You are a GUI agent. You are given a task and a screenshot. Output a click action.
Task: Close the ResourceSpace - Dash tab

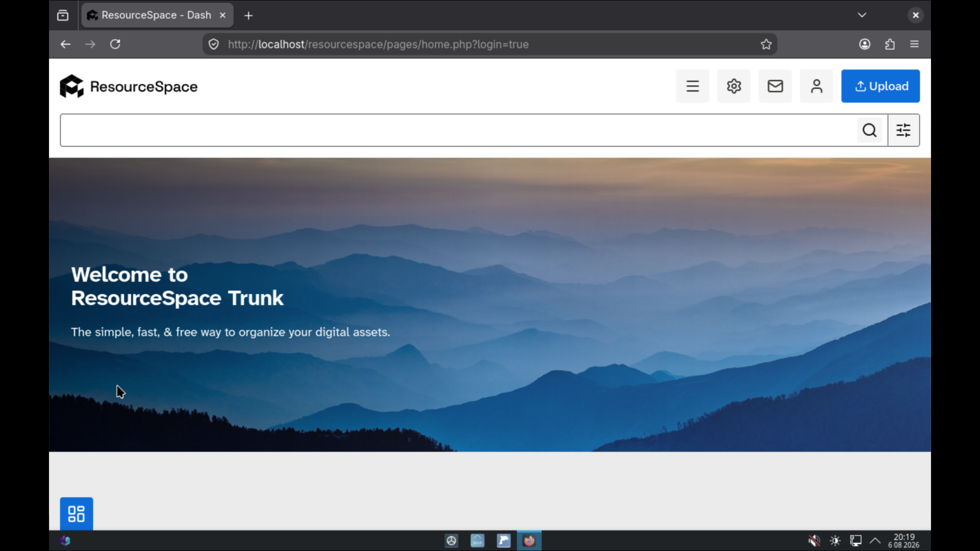pyautogui.click(x=223, y=15)
